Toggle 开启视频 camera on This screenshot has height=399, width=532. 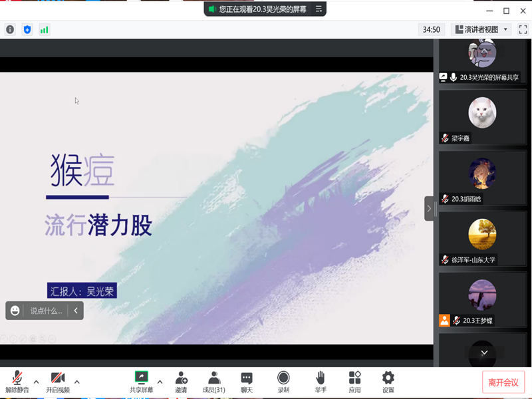pyautogui.click(x=58, y=382)
